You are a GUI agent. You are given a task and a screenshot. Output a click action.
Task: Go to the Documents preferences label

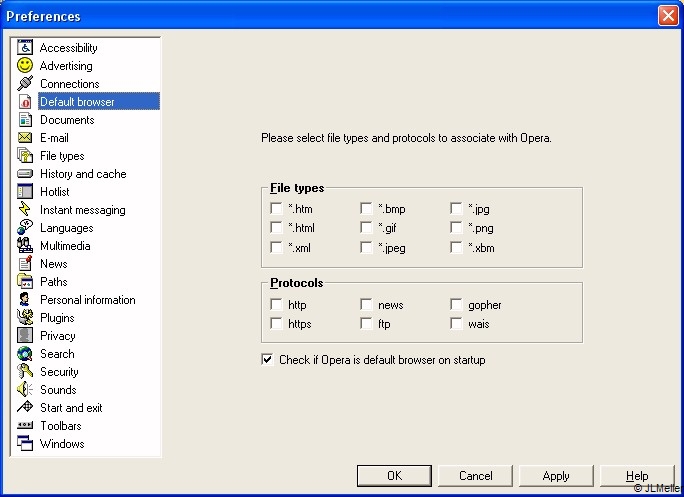[x=67, y=120]
